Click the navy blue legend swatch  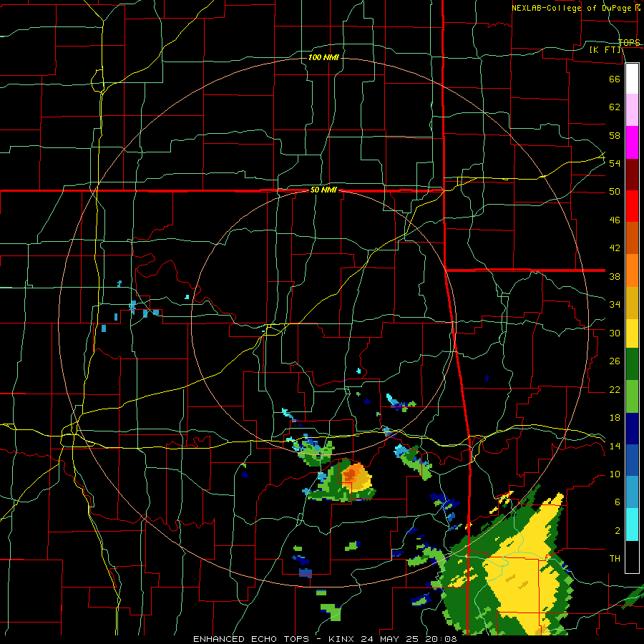[x=632, y=429]
